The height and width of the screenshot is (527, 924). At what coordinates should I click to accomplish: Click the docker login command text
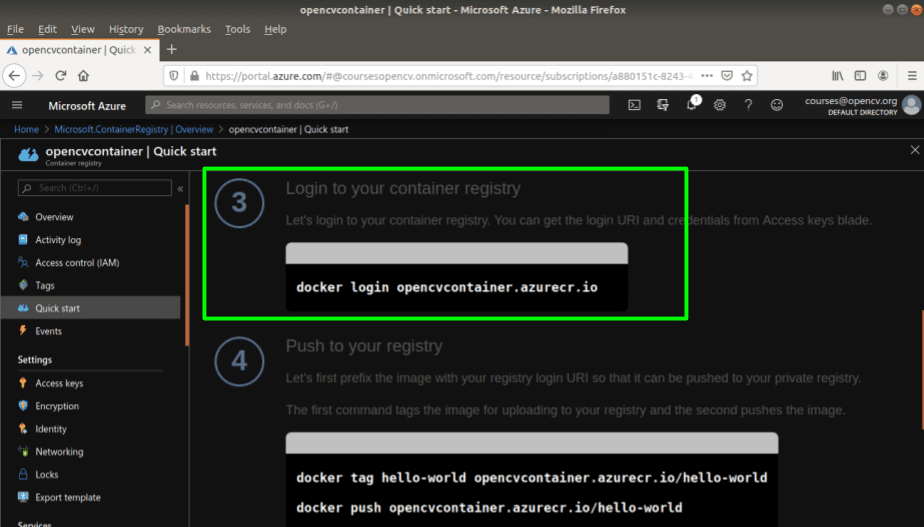tap(447, 288)
